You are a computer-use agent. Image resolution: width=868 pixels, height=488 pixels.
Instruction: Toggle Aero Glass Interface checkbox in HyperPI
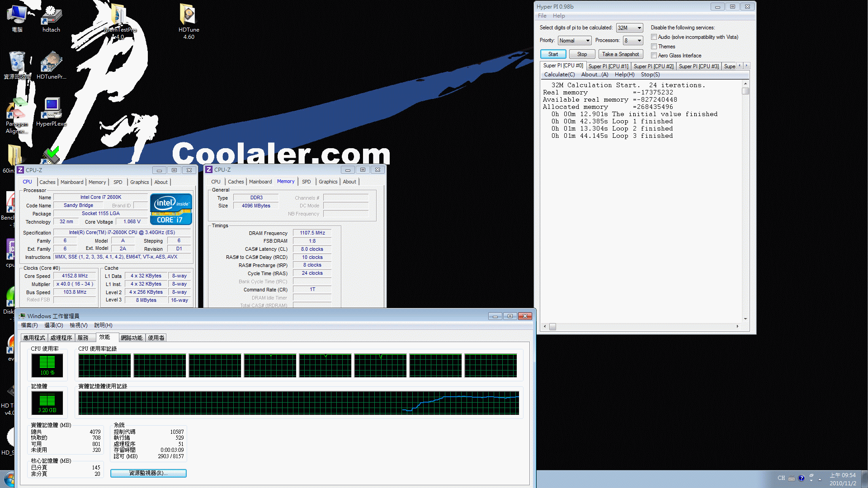pos(653,56)
